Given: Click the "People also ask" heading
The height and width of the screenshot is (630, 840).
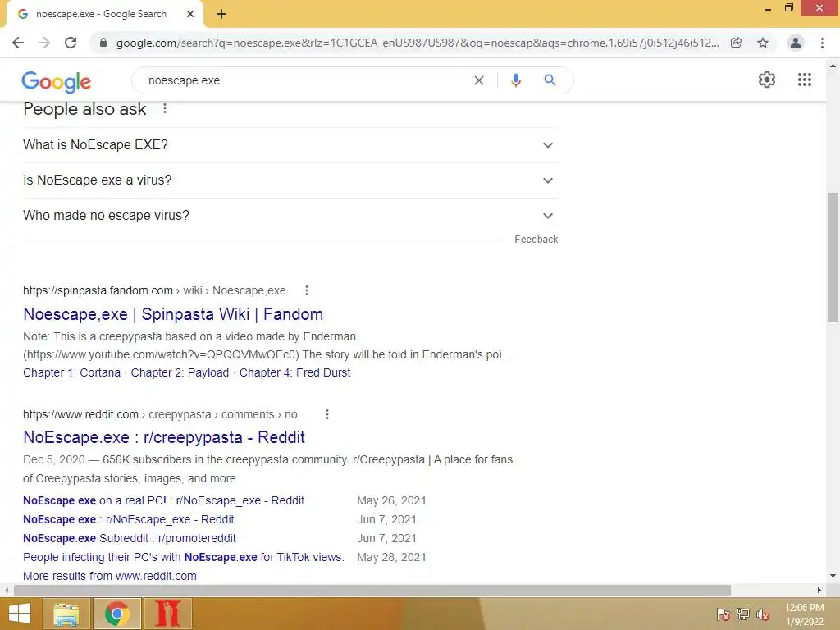Looking at the screenshot, I should pyautogui.click(x=84, y=109).
